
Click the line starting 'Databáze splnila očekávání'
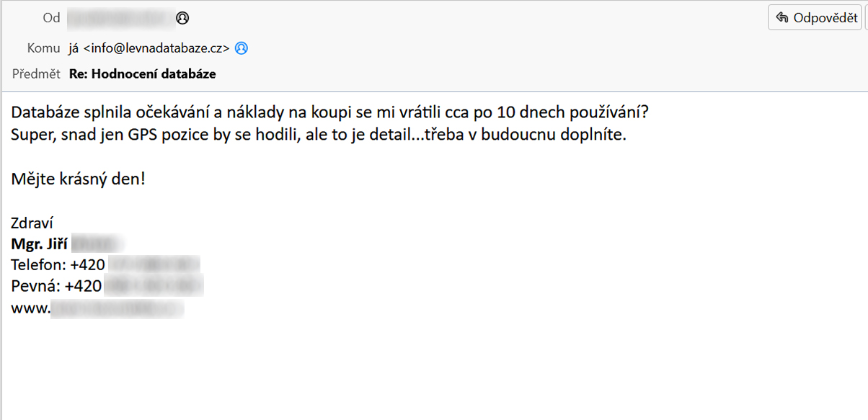[329, 113]
